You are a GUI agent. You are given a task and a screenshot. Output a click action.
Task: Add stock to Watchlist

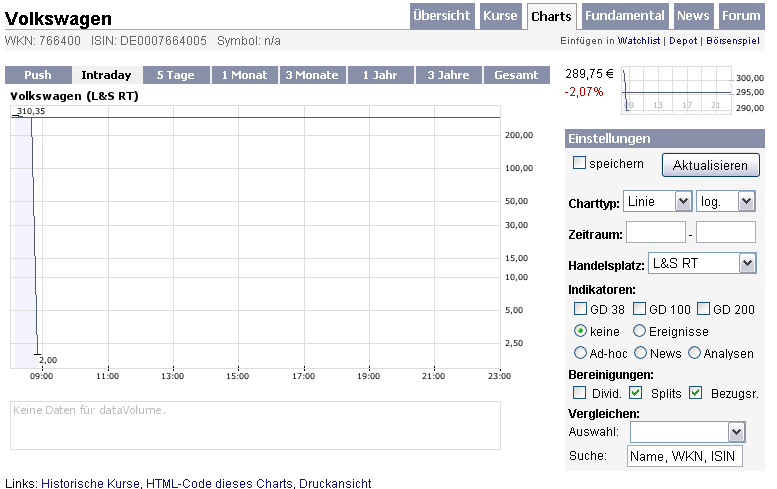click(x=639, y=41)
